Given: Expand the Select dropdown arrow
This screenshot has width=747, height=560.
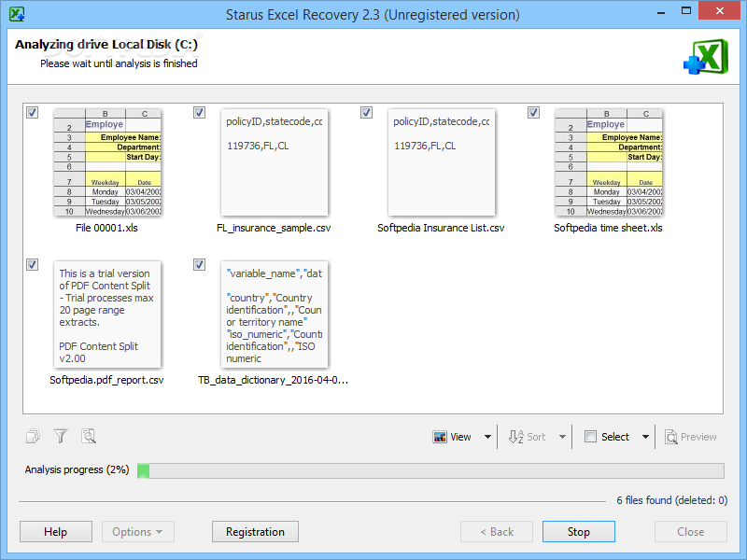Looking at the screenshot, I should pyautogui.click(x=645, y=437).
